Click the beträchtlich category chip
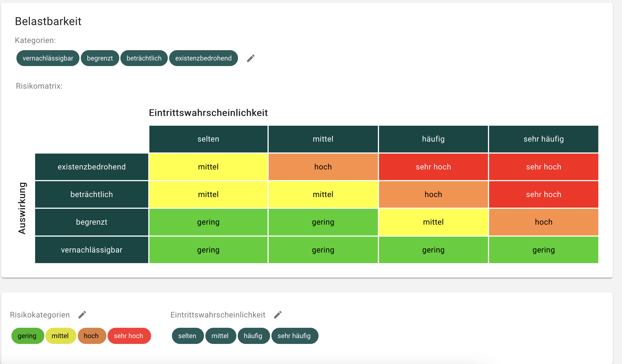Image resolution: width=622 pixels, height=364 pixels. click(144, 58)
